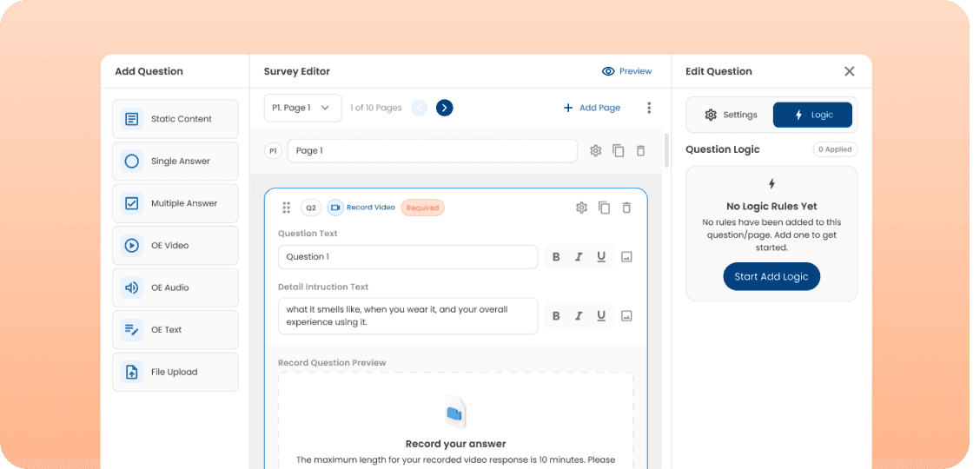Click the 0 Applied badge
Screen dimensions: 980x469
[835, 150]
